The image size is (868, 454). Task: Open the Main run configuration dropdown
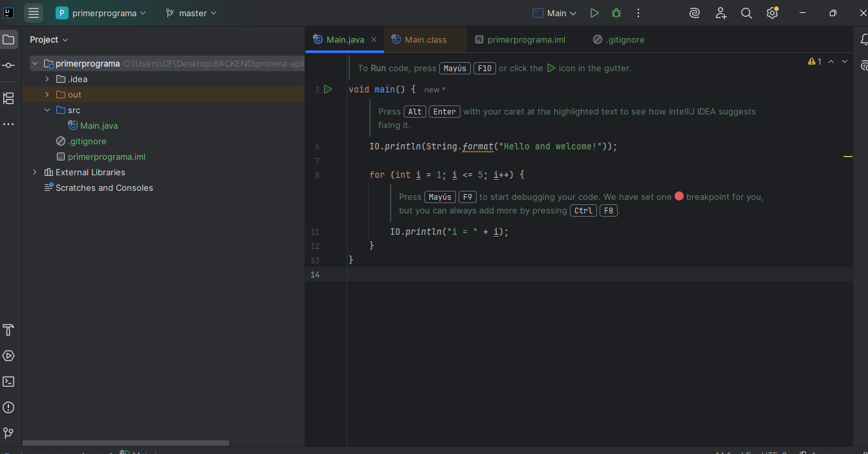click(x=554, y=13)
